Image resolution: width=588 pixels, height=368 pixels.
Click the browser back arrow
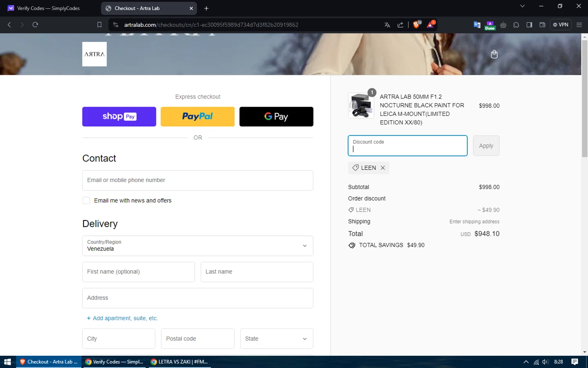click(9, 25)
